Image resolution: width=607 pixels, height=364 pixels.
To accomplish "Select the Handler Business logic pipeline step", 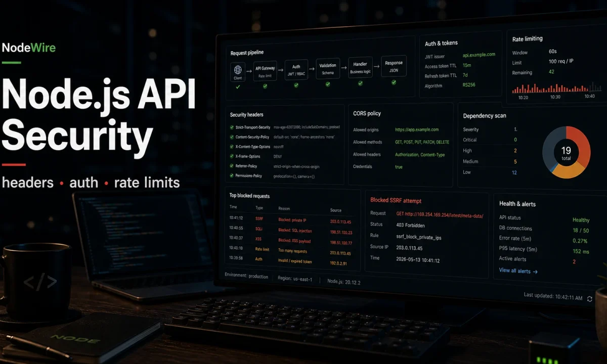I will coord(360,67).
